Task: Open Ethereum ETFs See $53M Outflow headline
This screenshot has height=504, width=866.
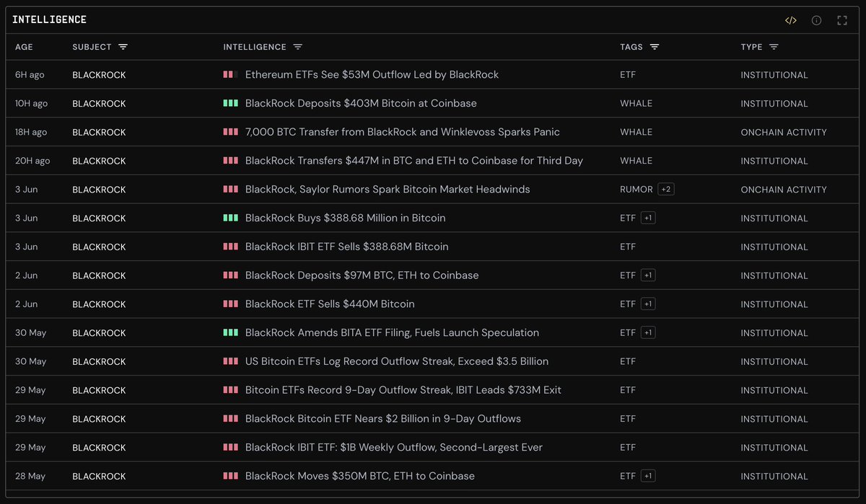Action: click(x=372, y=74)
